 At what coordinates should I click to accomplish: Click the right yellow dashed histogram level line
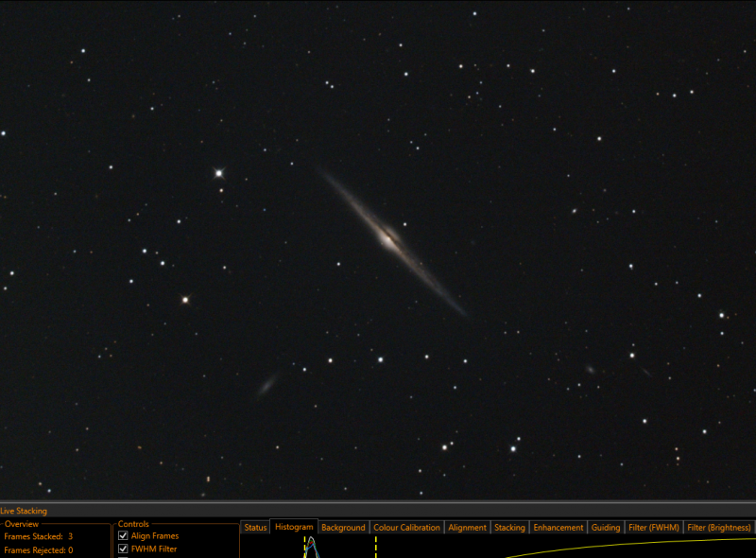pos(375,547)
